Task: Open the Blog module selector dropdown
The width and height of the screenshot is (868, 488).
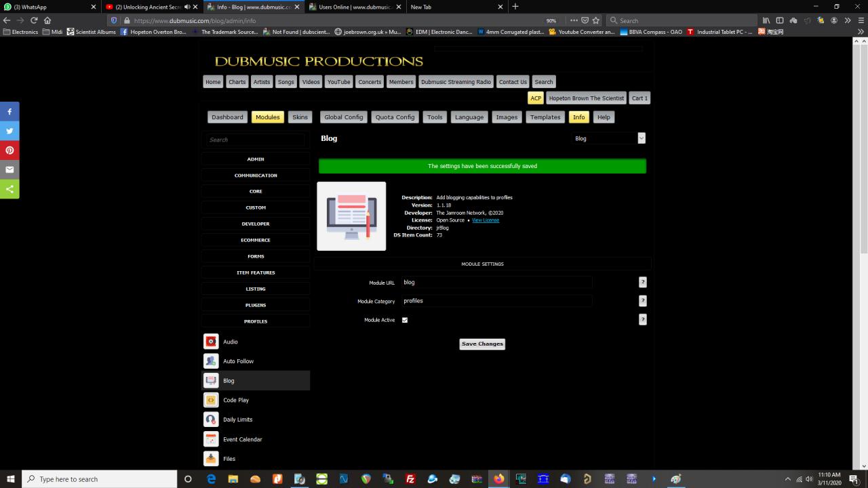Action: [608, 138]
